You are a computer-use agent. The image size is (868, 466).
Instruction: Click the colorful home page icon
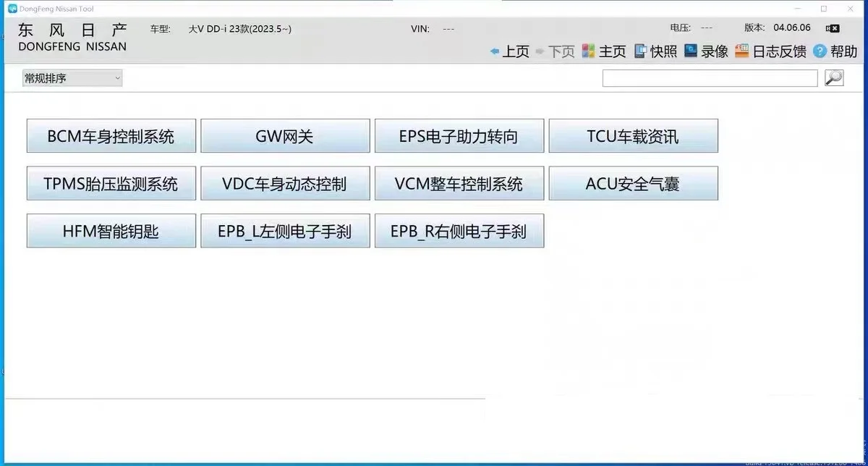(x=588, y=51)
